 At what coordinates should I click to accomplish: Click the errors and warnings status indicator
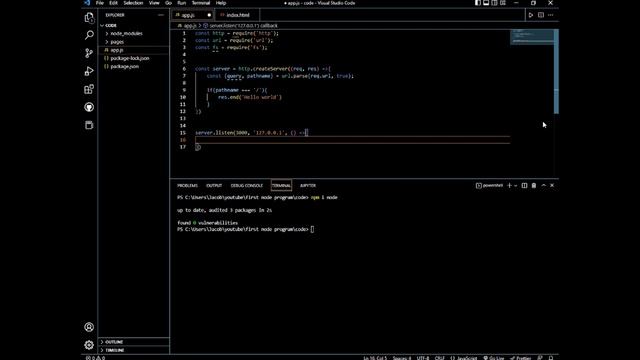(x=95, y=358)
